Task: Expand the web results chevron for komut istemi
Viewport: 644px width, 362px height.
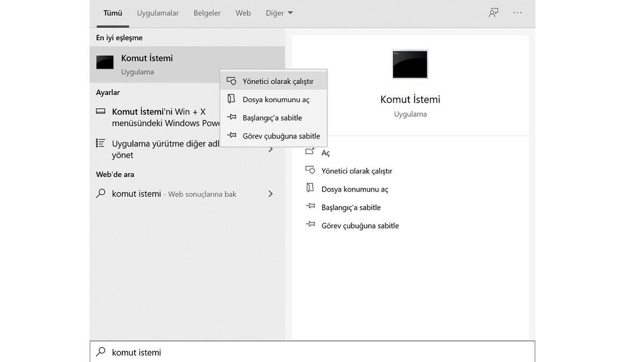Action: coord(270,194)
